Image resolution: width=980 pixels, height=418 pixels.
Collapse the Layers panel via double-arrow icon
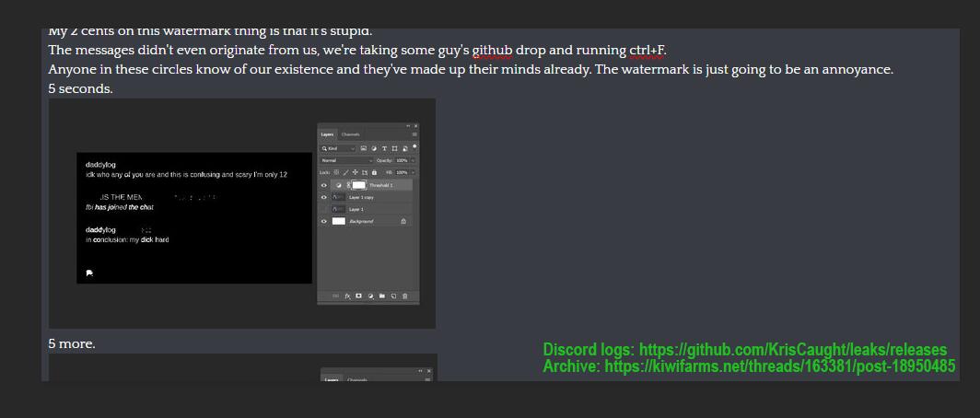[409, 125]
